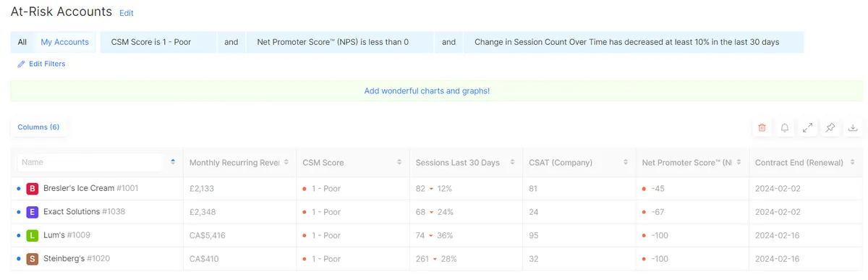
Task: Click the red B avatar for Bresler's Ice Cream
Action: [32, 189]
